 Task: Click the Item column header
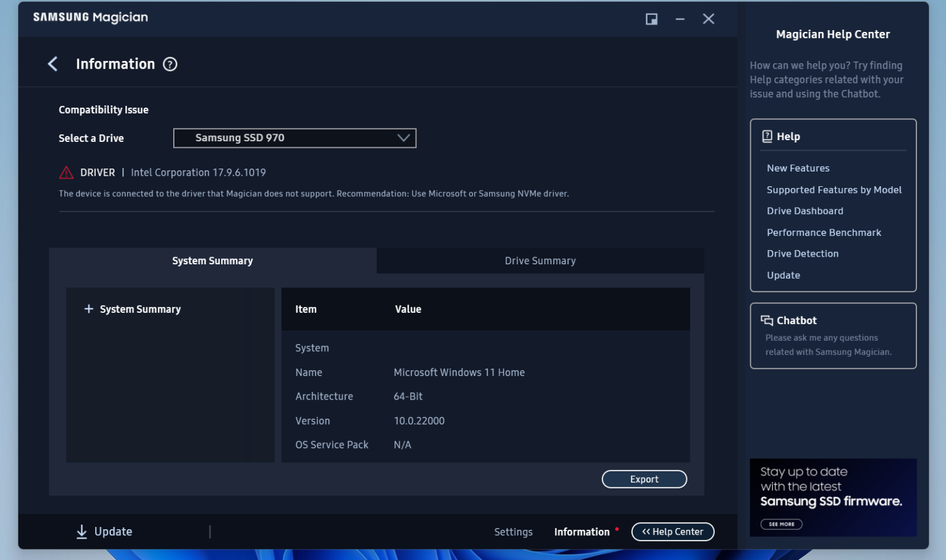pos(306,309)
